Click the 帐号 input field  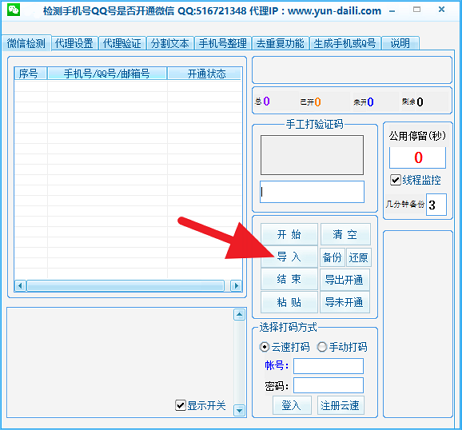coord(328,366)
